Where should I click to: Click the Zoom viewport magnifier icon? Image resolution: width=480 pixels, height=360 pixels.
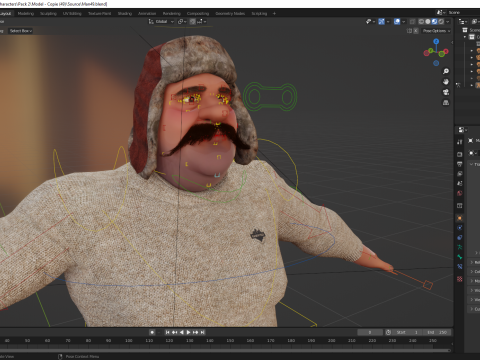click(446, 71)
